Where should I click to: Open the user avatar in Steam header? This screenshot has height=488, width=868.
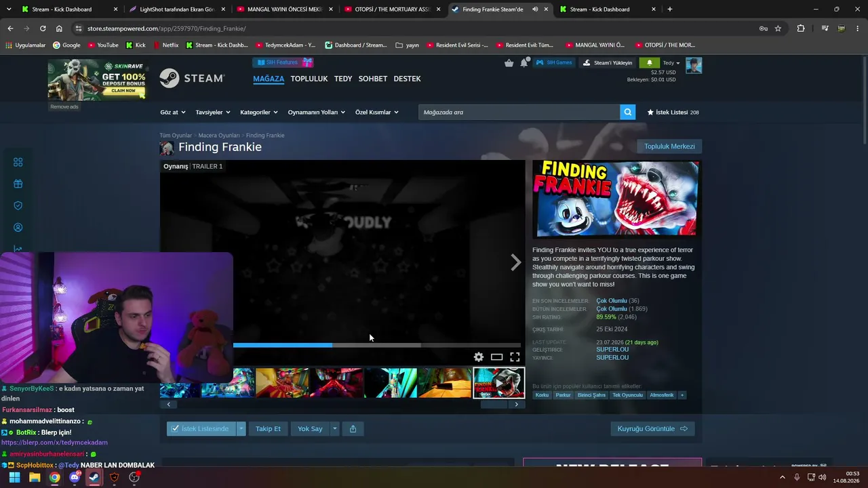click(694, 65)
